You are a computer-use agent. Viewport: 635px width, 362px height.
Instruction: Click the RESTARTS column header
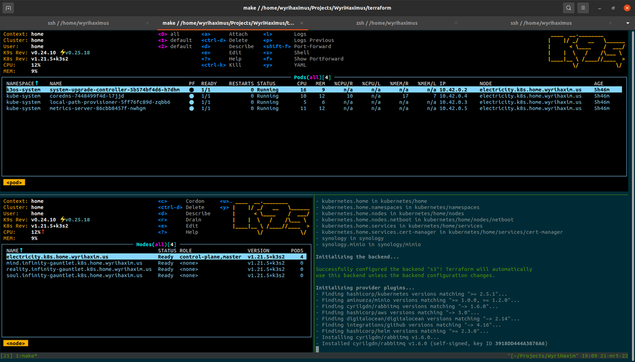click(241, 83)
